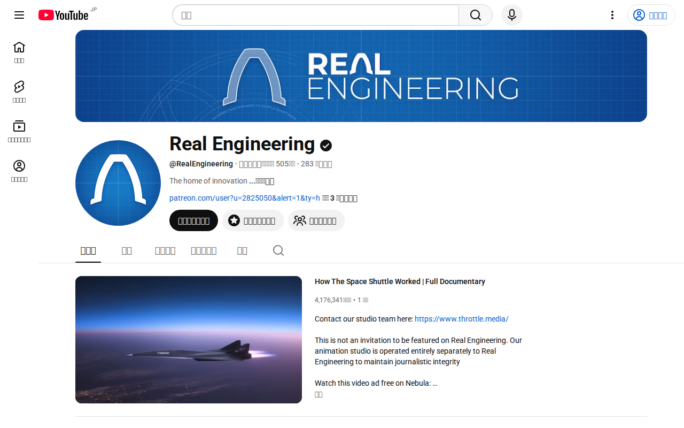
Task: Click the black subscribe button
Action: 194,221
